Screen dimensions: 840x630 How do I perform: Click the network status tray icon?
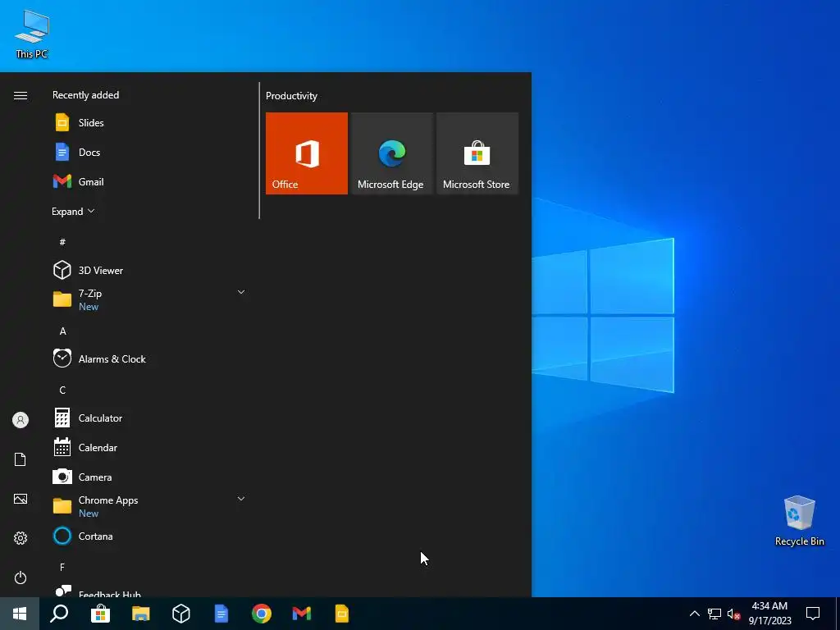coord(714,614)
